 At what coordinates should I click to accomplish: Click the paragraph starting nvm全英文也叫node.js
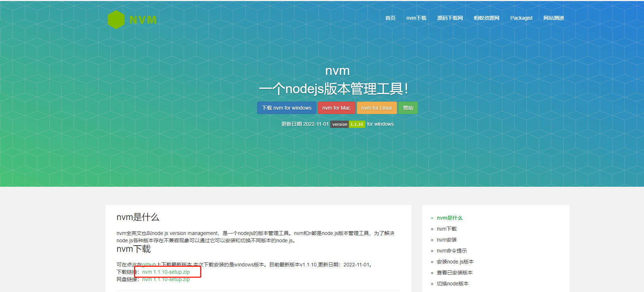[x=256, y=237]
